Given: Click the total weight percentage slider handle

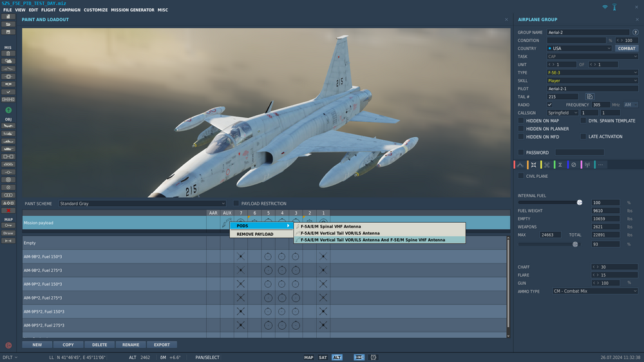Looking at the screenshot, I should click(x=575, y=244).
